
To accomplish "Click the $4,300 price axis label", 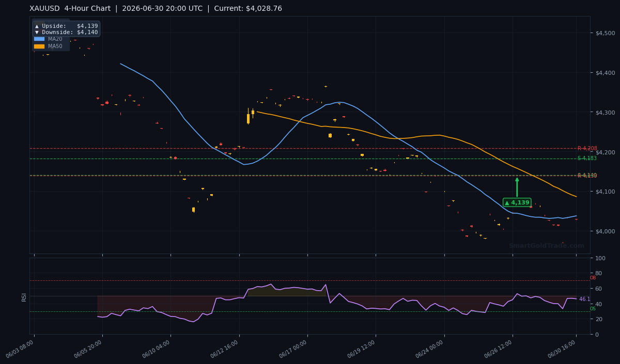I will [605, 113].
